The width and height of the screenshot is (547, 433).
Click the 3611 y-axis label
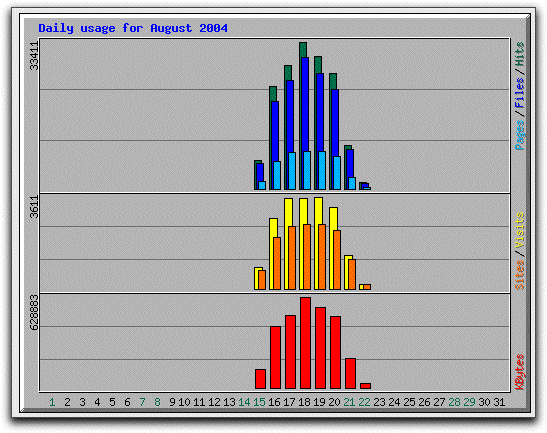pos(34,207)
